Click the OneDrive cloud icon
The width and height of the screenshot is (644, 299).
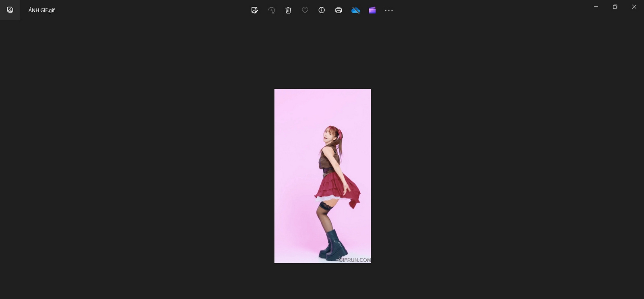click(355, 10)
